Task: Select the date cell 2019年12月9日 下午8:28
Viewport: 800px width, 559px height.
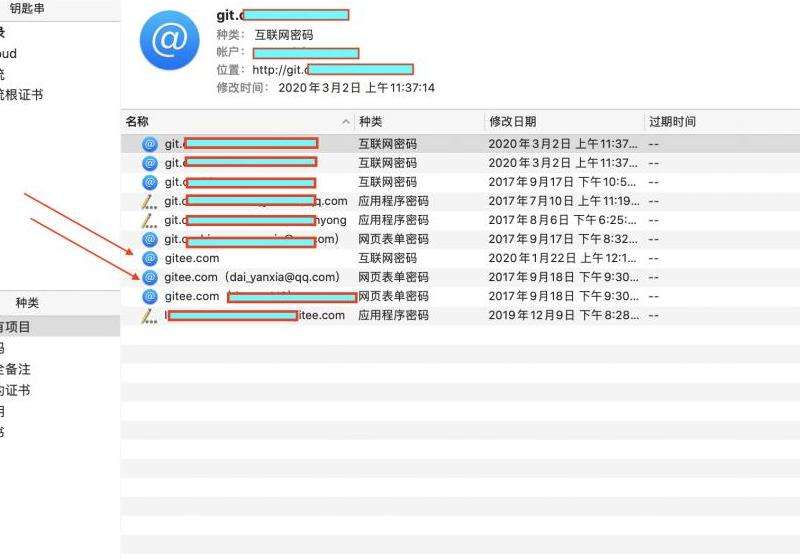Action: pos(563,316)
